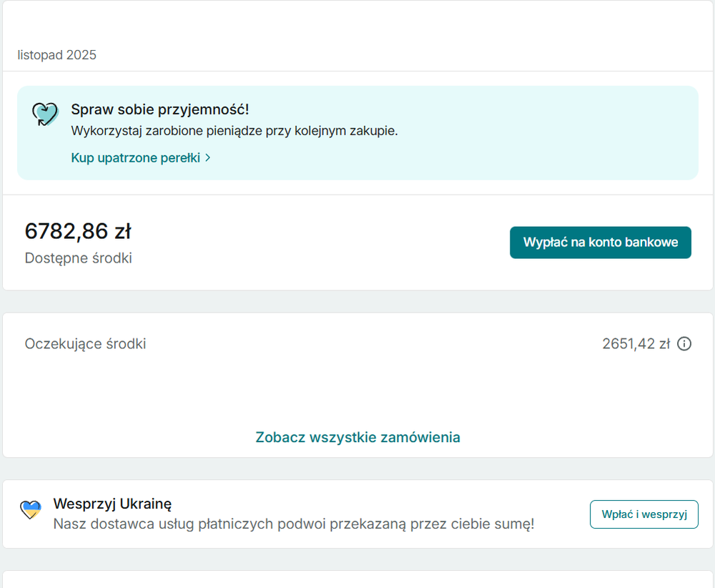This screenshot has height=588, width=715.
Task: Click the listopad 2025 date label
Action: coord(56,55)
